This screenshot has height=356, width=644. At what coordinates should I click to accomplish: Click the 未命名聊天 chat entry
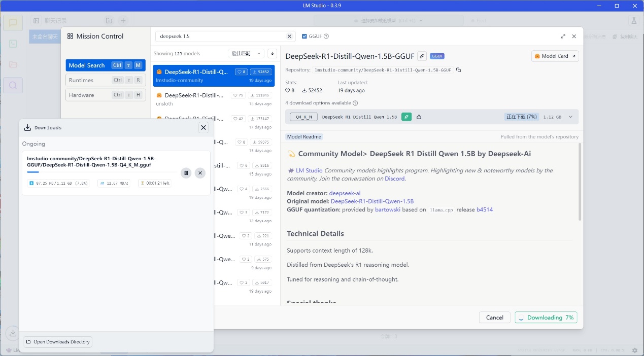(x=45, y=37)
